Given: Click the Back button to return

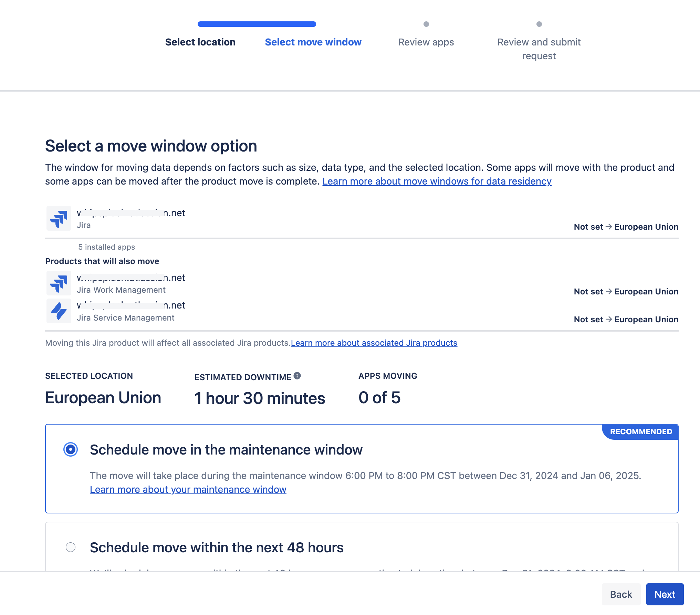Looking at the screenshot, I should pos(621,594).
